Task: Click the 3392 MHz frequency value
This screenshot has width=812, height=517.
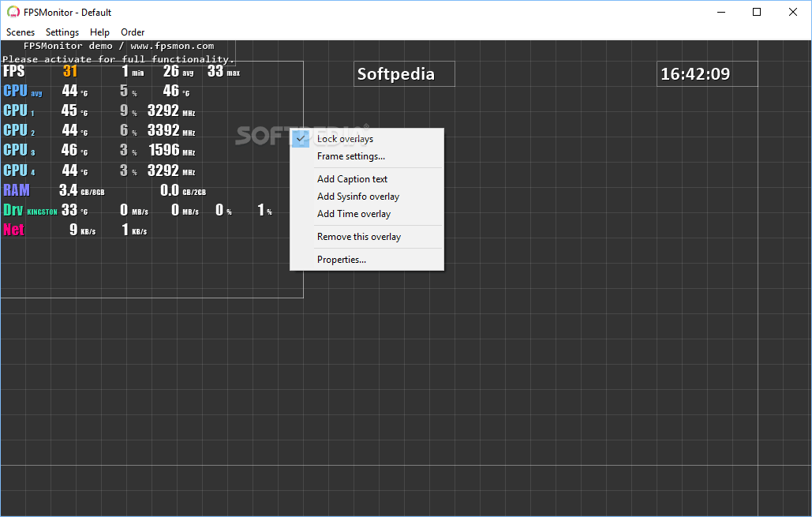Action: (x=171, y=130)
